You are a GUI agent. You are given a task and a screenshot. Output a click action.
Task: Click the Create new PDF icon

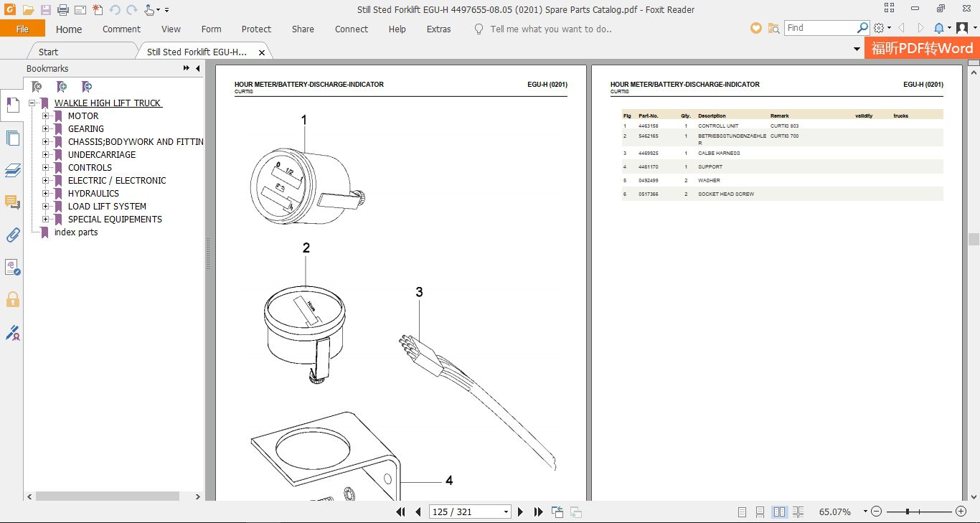(98, 10)
